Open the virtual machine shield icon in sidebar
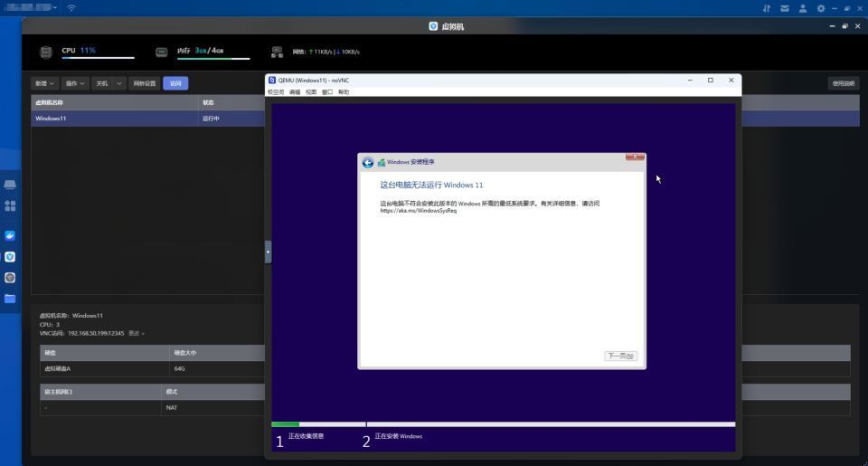 (10, 257)
